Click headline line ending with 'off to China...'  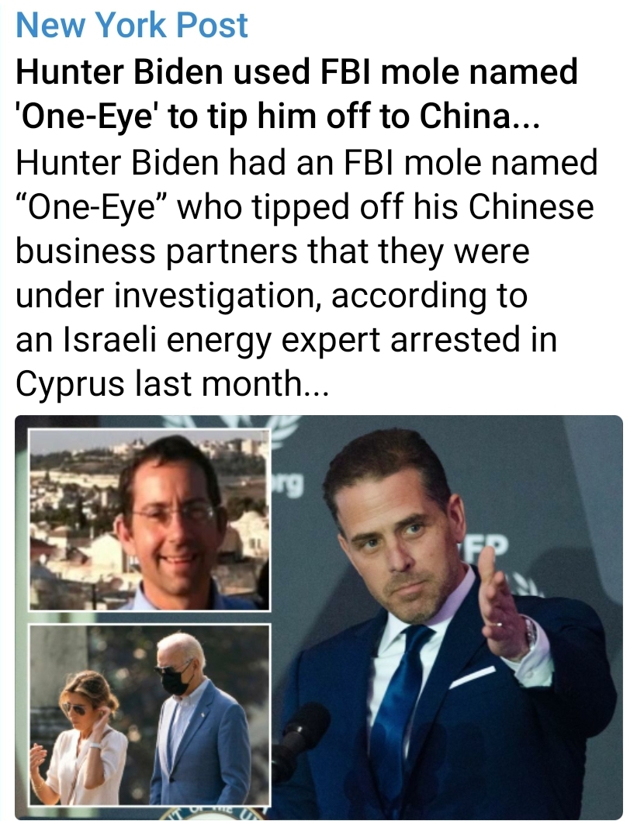277,116
